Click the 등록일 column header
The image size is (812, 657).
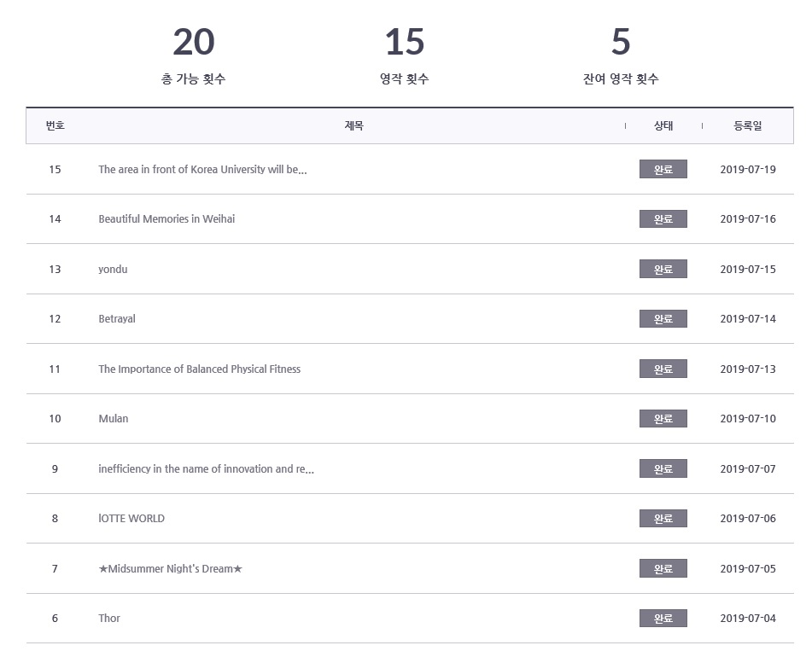[748, 125]
